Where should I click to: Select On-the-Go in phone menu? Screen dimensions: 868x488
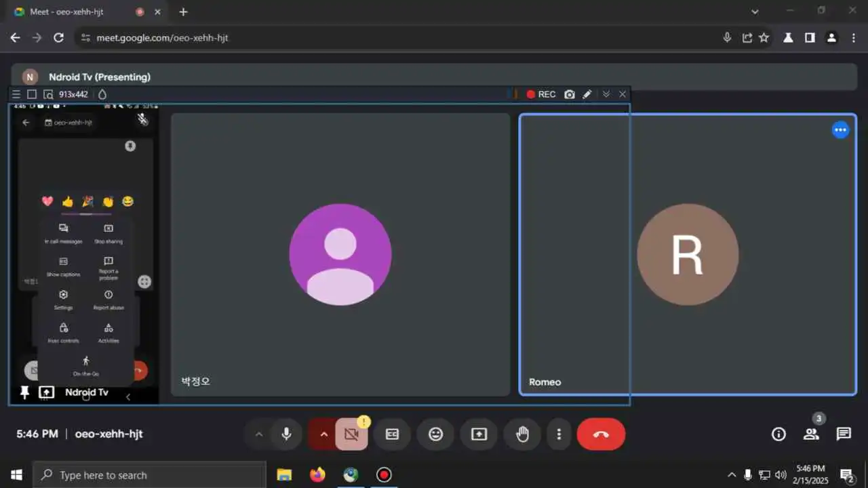tap(85, 366)
